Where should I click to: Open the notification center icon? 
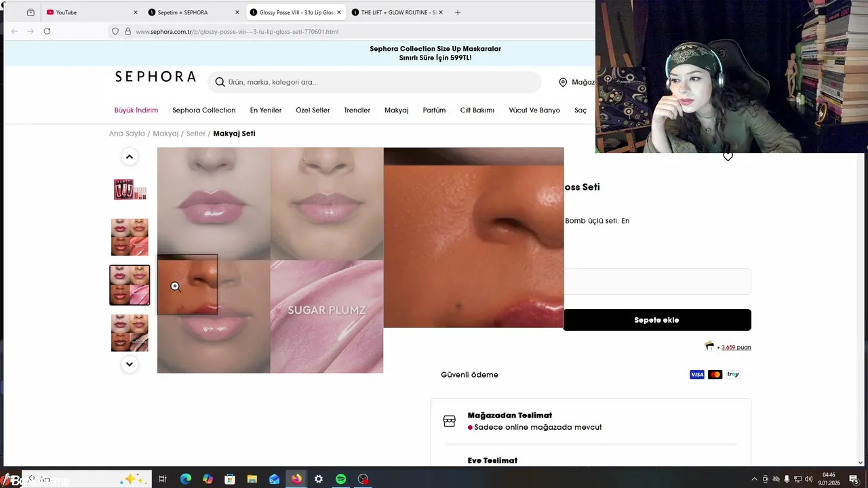pos(853,479)
